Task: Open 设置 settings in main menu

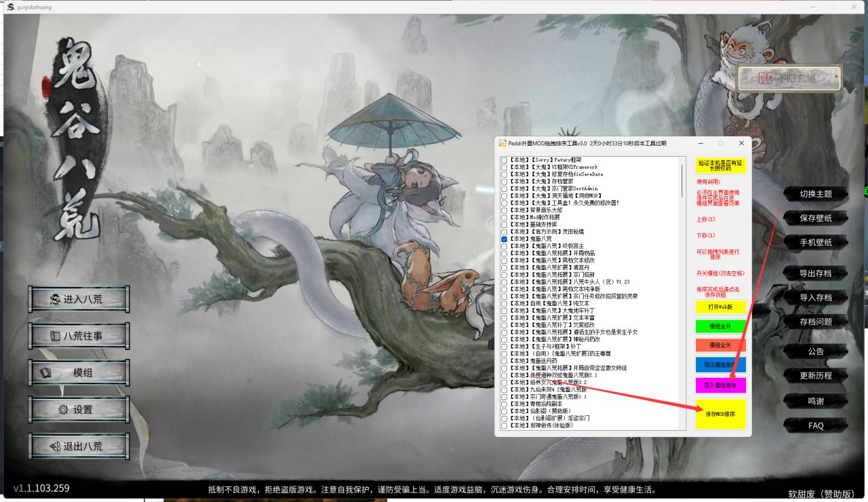Action: click(79, 410)
